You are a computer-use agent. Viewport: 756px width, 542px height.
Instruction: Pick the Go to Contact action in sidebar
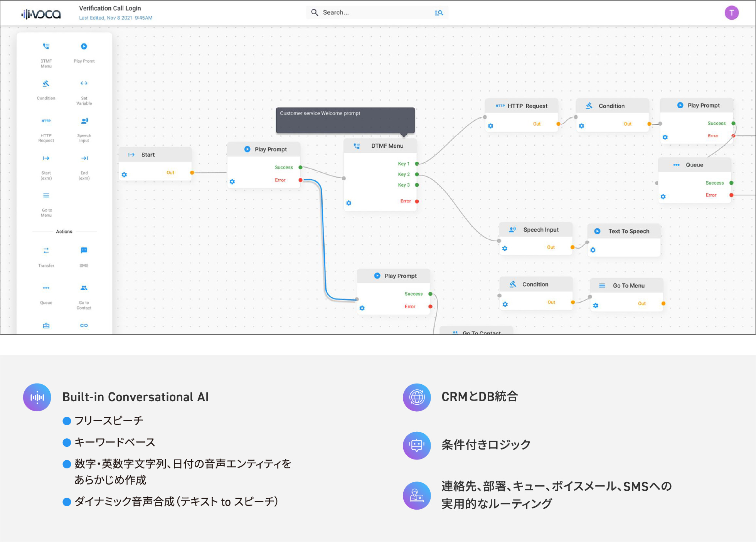coord(84,297)
